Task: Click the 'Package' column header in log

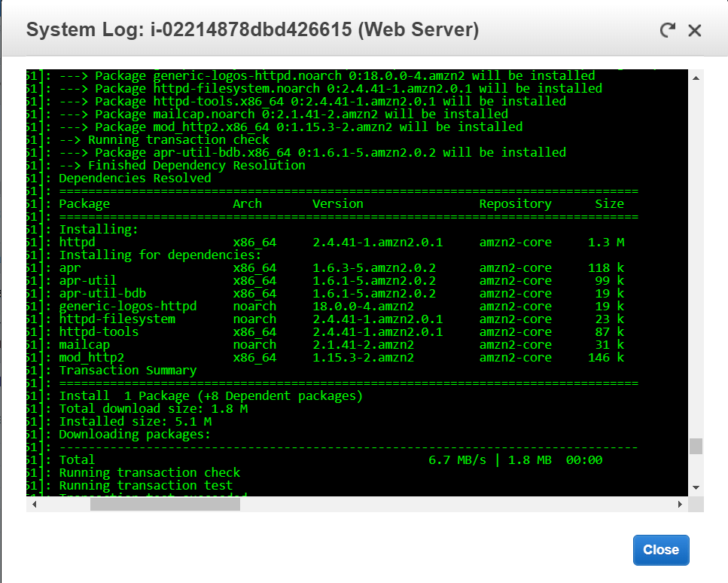Action: point(84,203)
